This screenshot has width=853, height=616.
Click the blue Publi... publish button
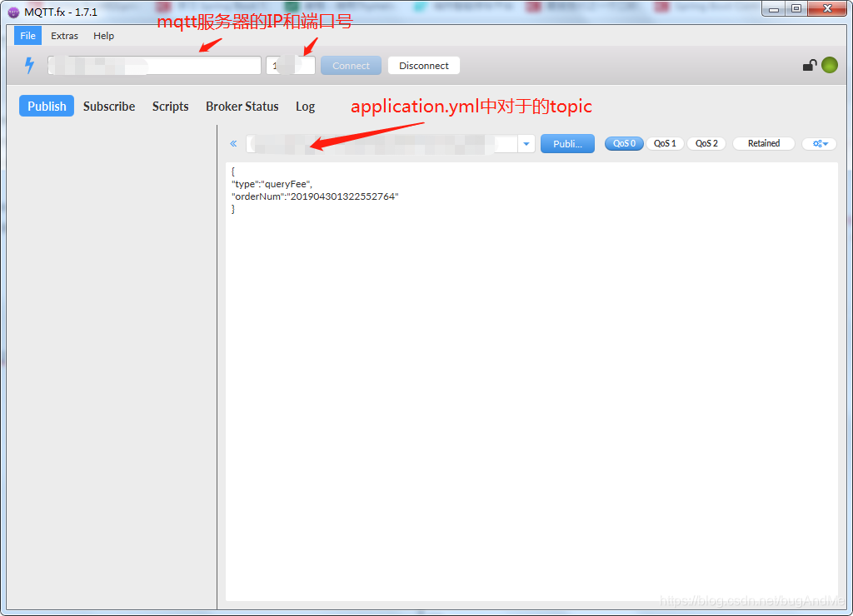(x=567, y=144)
